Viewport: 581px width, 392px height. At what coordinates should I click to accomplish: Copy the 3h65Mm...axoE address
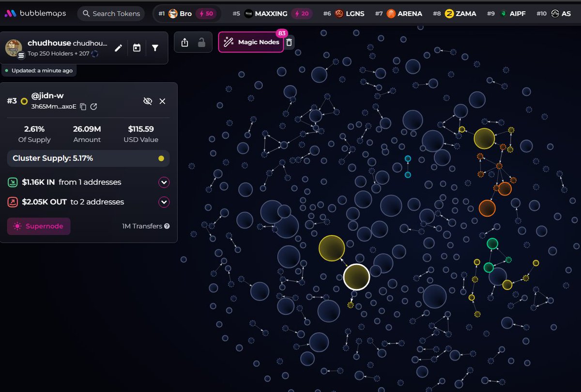(83, 106)
